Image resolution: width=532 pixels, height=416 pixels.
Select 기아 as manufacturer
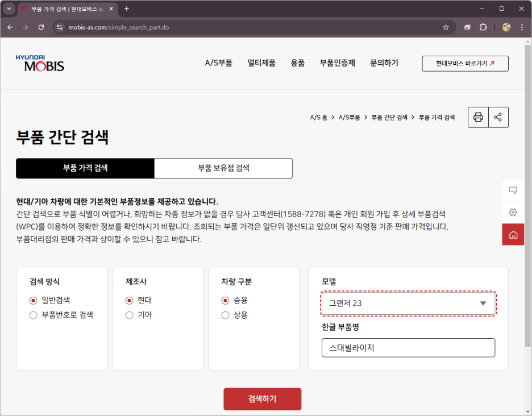(129, 315)
